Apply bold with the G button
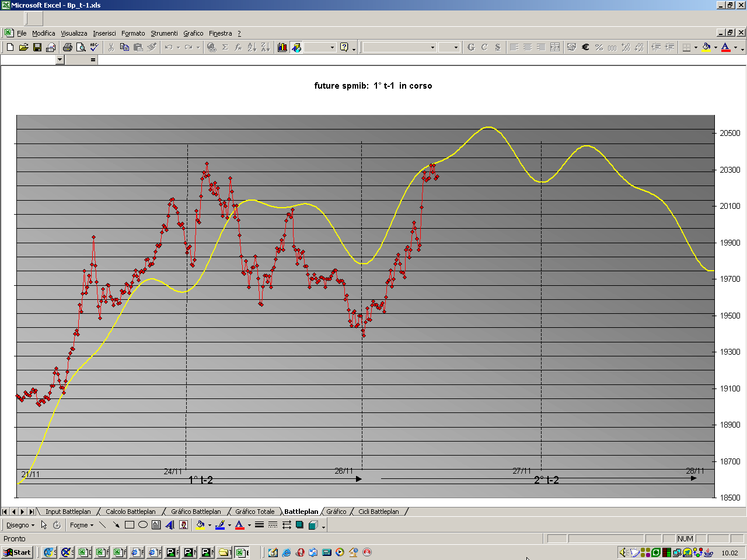 pyautogui.click(x=471, y=47)
